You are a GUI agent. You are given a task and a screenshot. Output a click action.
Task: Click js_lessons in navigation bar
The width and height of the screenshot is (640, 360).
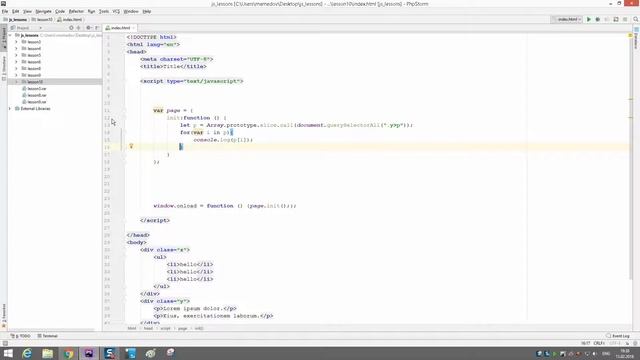tap(15, 20)
